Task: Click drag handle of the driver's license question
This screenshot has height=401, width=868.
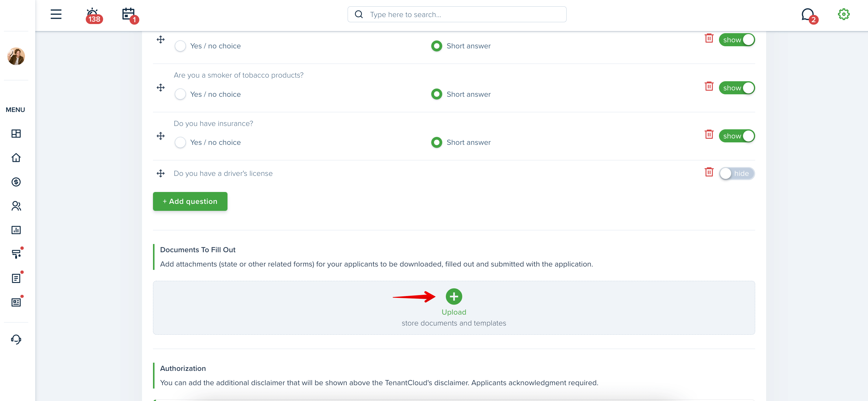Action: click(x=160, y=173)
